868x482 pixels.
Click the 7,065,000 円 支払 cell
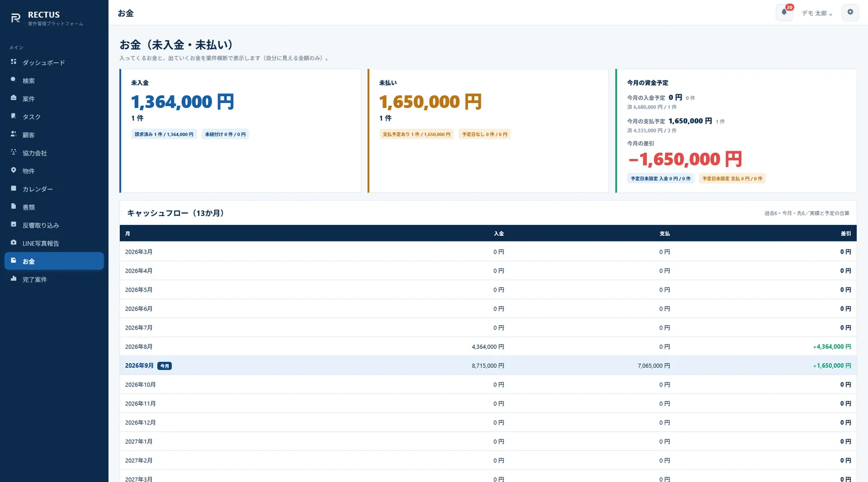point(654,365)
